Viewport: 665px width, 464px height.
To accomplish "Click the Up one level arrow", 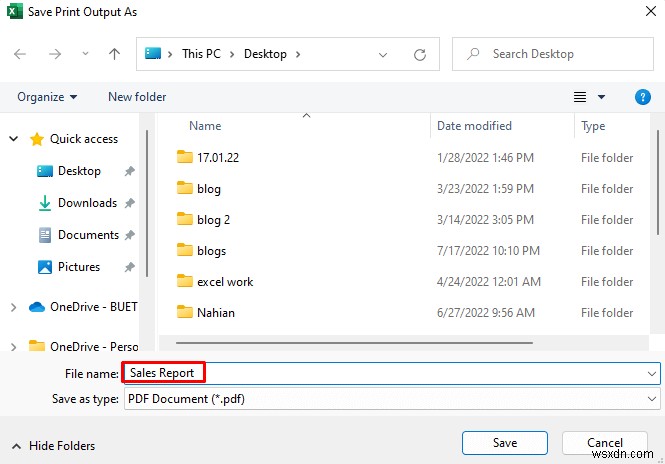I will pos(115,54).
